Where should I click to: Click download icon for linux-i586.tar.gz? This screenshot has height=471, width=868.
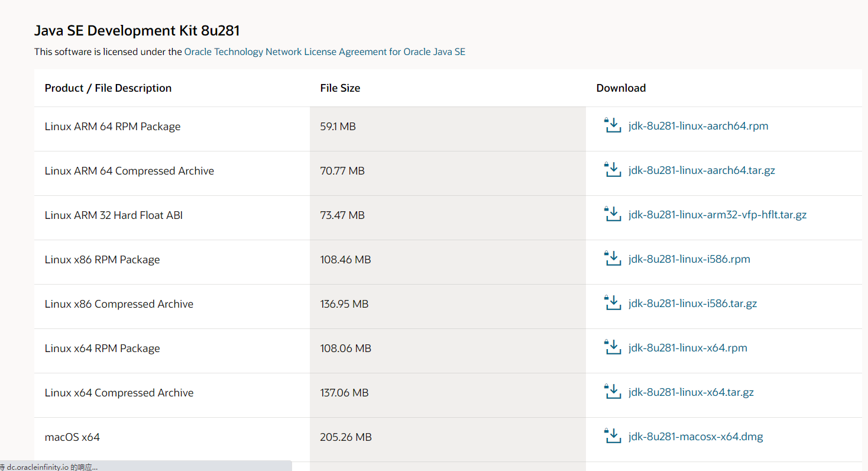point(613,303)
